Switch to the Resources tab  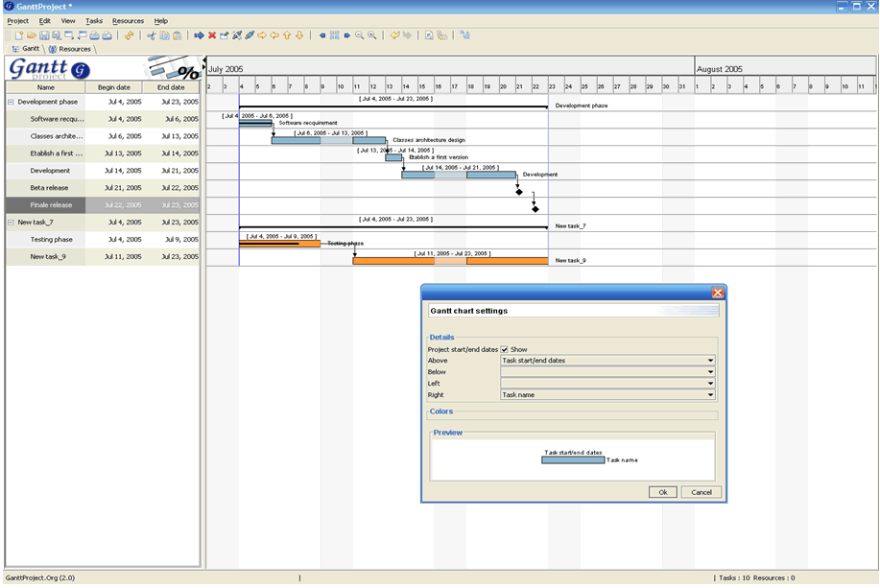[71, 49]
